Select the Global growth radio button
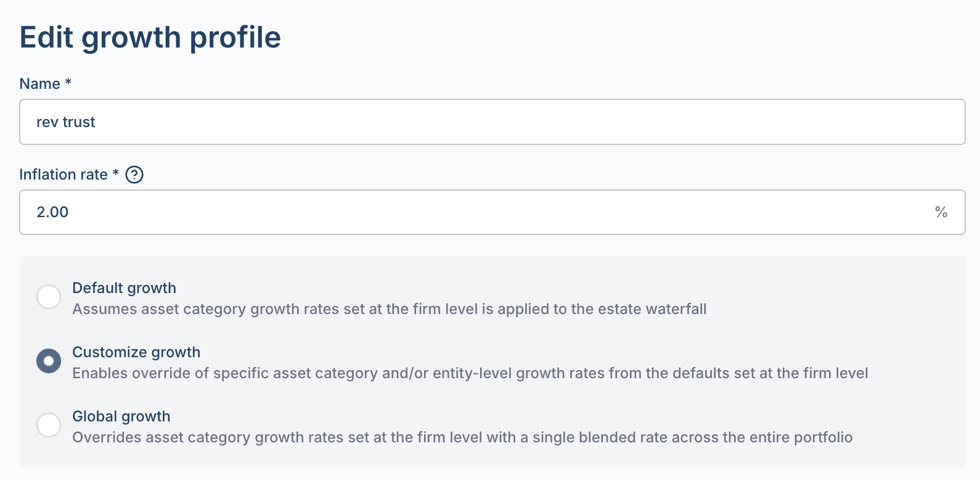The width and height of the screenshot is (980, 480). pyautogui.click(x=49, y=425)
